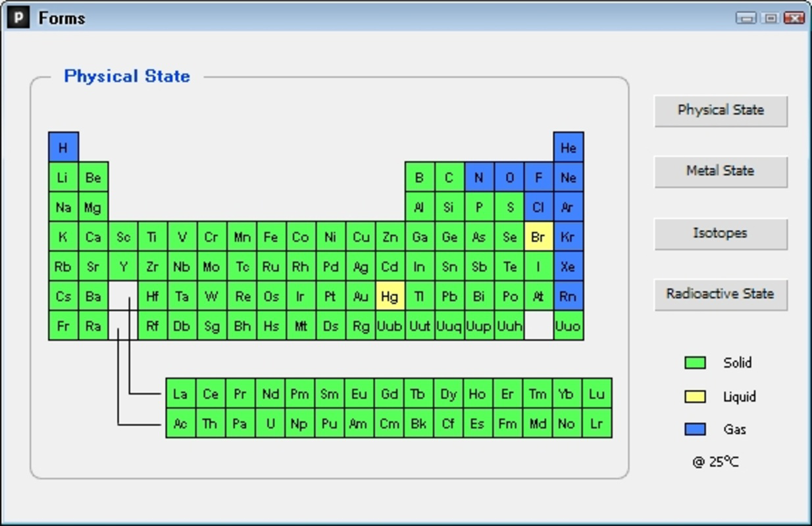Screen dimensions: 812x526
Task: Select the uranium U cell
Action: pos(270,423)
